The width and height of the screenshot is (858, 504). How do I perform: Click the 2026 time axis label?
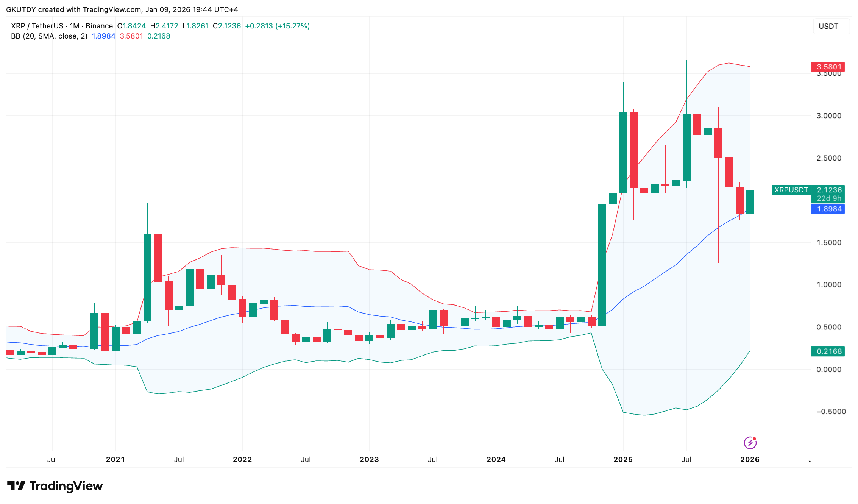coord(750,459)
